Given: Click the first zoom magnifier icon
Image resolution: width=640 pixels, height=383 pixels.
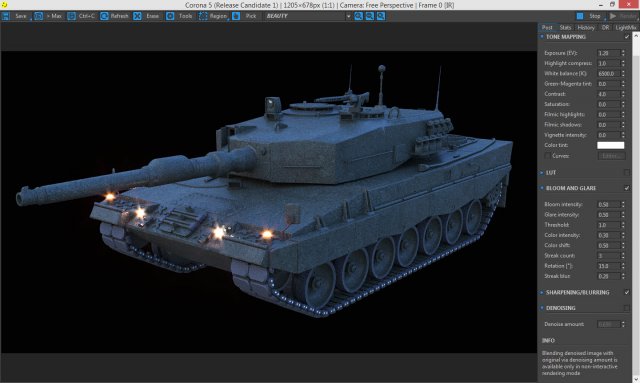Looking at the screenshot, I should click(358, 16).
